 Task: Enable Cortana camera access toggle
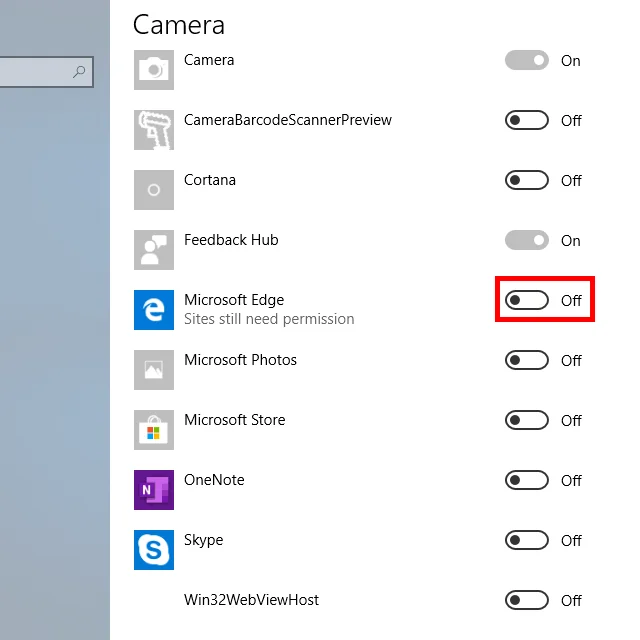point(527,180)
